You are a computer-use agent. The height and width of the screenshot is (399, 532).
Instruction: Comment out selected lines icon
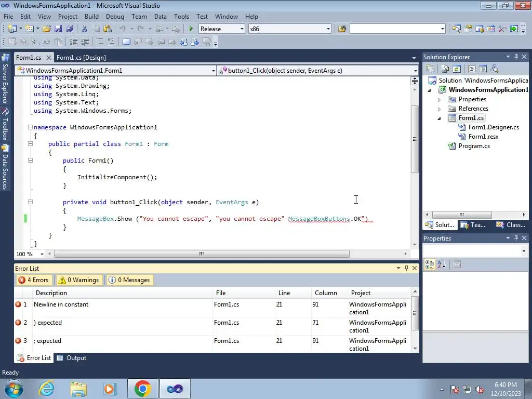point(99,42)
